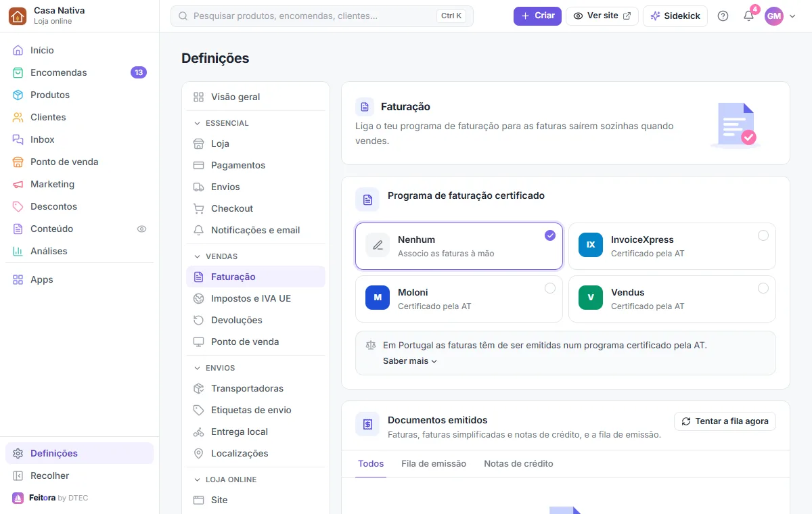
Task: Click the Apps grid icon
Action: point(18,279)
